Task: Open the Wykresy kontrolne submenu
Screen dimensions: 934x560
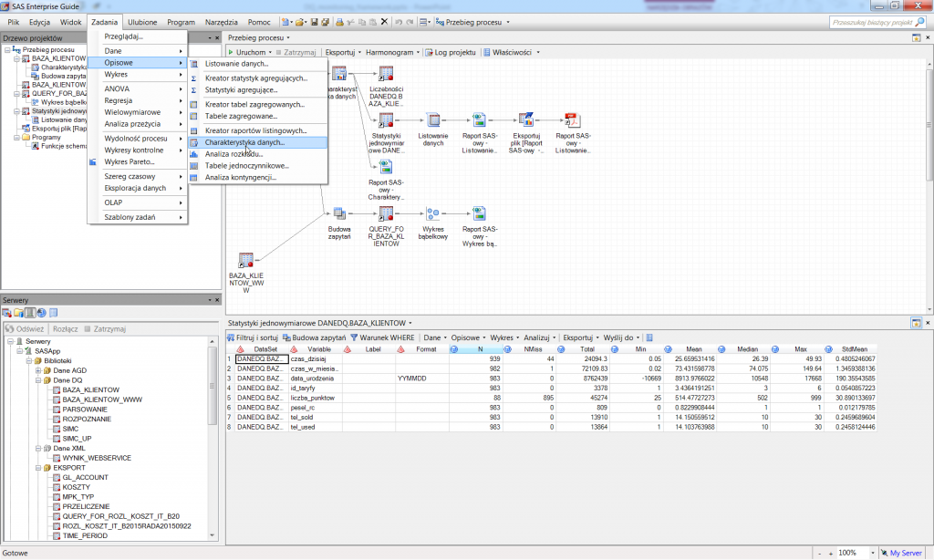Action: click(x=138, y=150)
